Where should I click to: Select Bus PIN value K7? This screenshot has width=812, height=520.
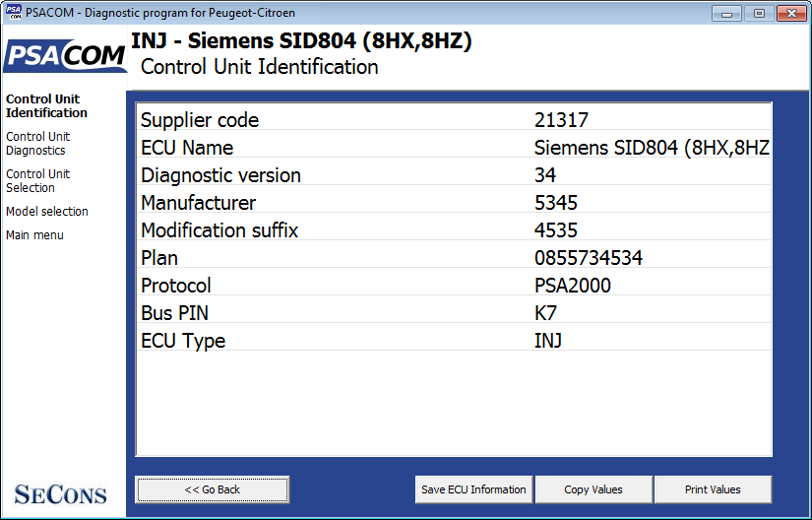click(545, 313)
